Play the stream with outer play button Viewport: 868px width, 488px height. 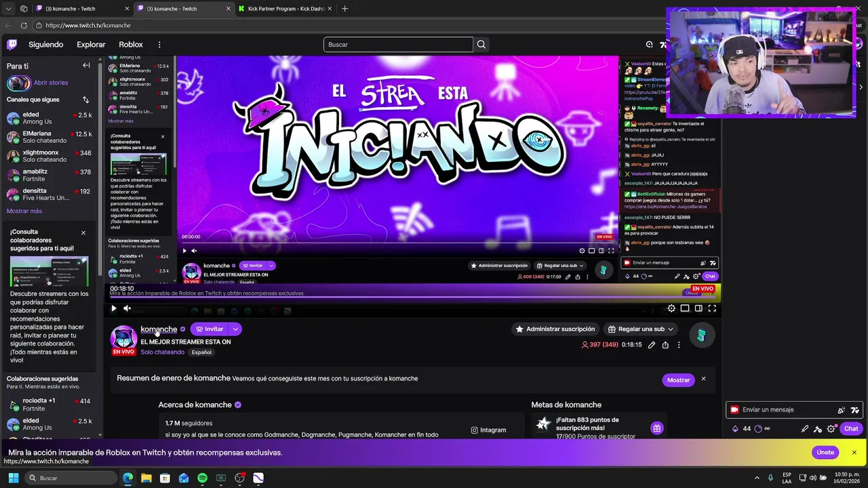tap(113, 308)
